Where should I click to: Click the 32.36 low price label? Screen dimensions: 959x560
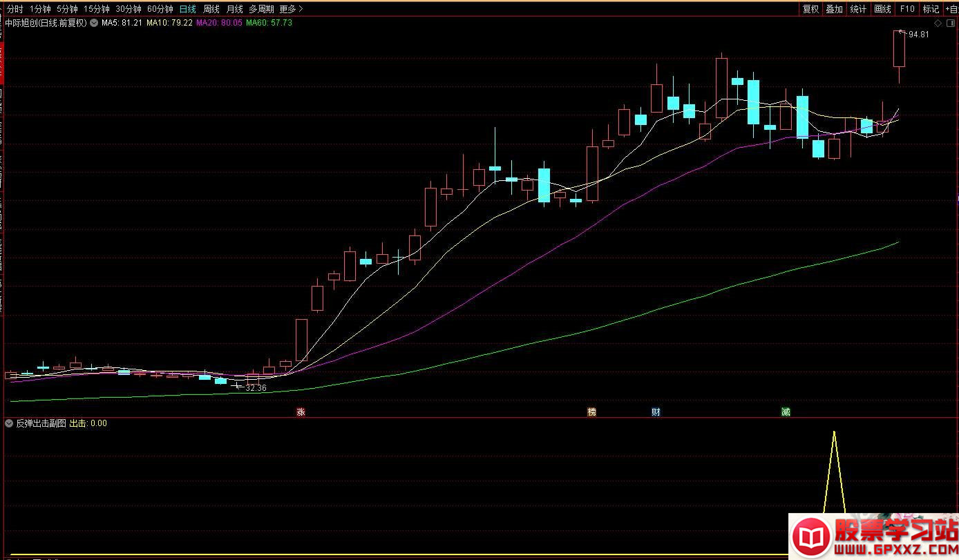point(256,388)
